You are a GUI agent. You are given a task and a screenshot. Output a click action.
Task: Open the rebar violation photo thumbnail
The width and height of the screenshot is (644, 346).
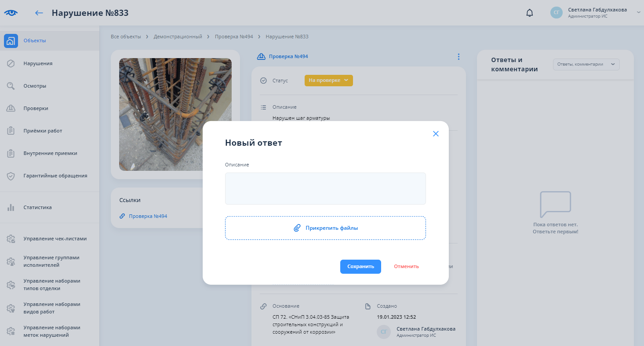[175, 114]
